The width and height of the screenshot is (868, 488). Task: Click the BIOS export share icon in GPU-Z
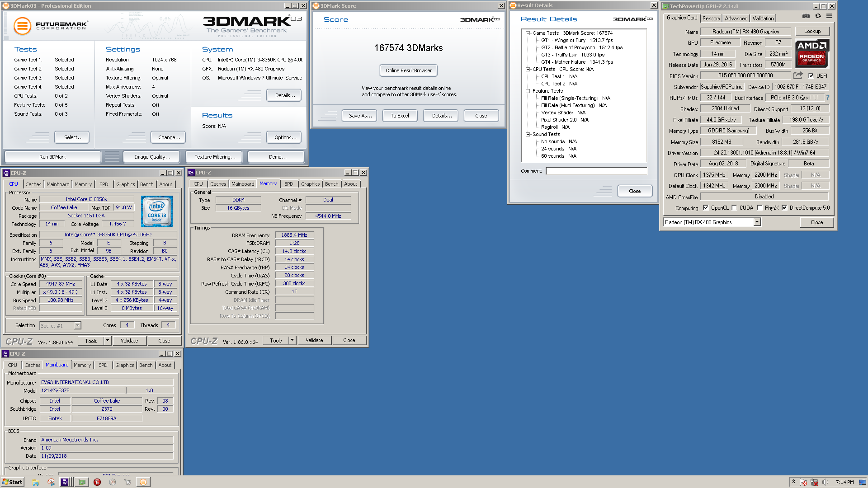coord(798,75)
